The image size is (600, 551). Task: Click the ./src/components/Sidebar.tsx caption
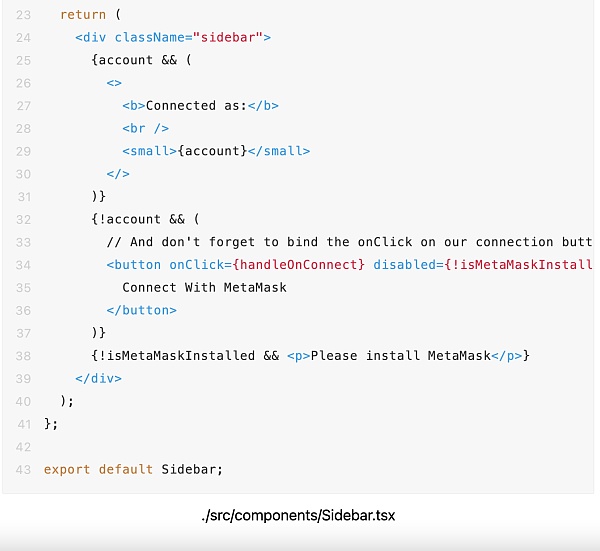click(299, 516)
